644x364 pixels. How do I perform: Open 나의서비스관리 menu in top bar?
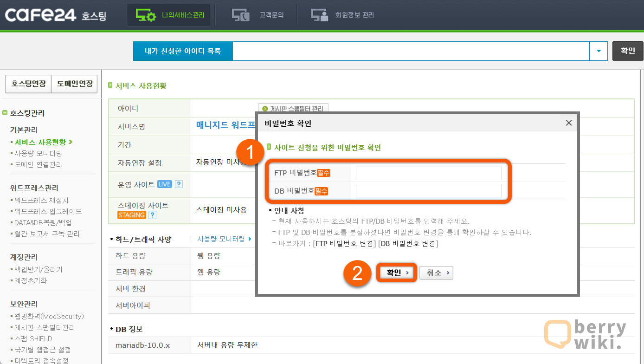[168, 15]
